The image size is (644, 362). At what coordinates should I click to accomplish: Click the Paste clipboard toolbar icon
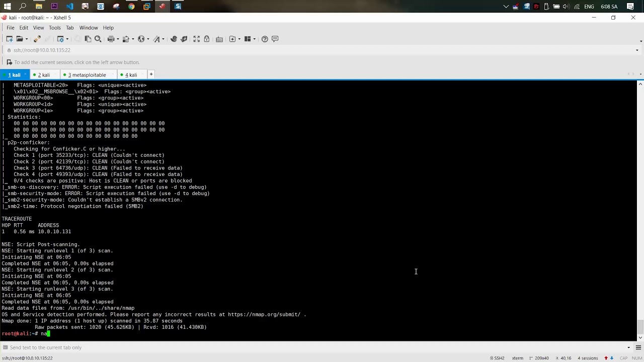click(88, 39)
